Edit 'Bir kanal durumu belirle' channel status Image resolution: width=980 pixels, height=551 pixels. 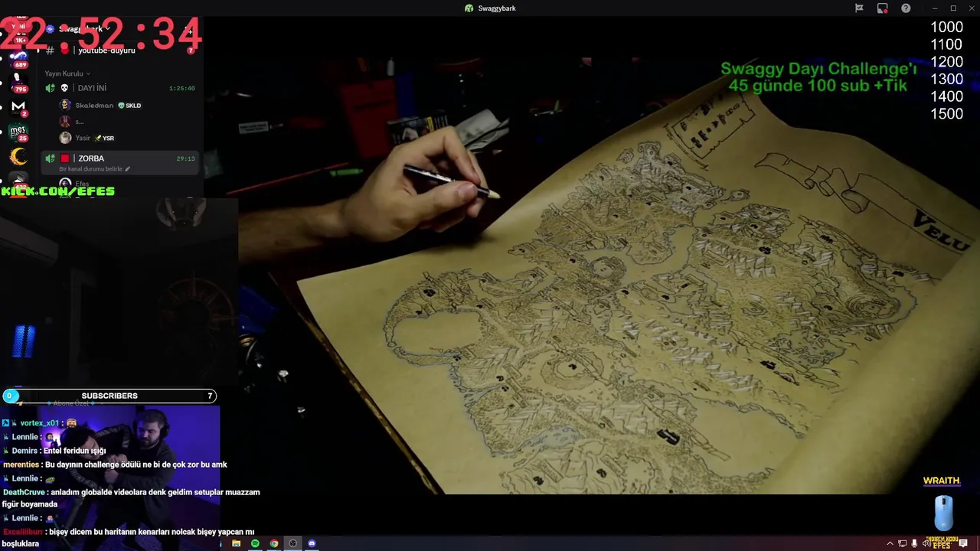pos(95,169)
